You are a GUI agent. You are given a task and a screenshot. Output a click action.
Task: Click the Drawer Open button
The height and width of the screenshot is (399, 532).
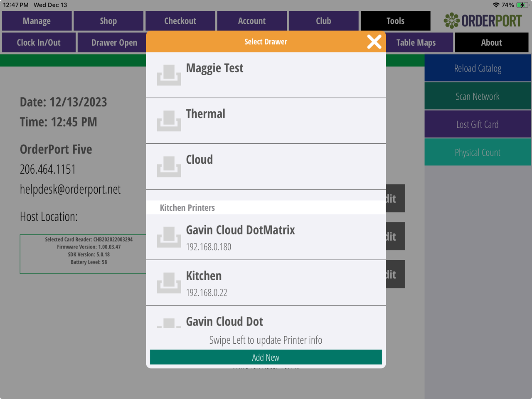(112, 42)
